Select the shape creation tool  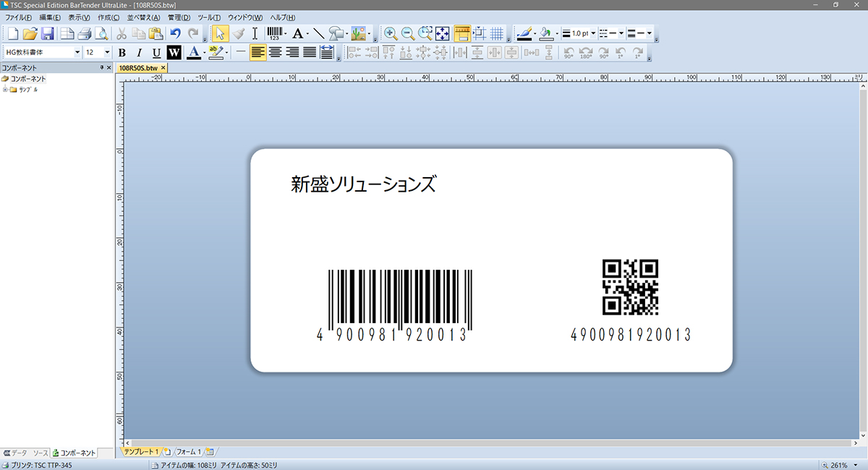[336, 33]
